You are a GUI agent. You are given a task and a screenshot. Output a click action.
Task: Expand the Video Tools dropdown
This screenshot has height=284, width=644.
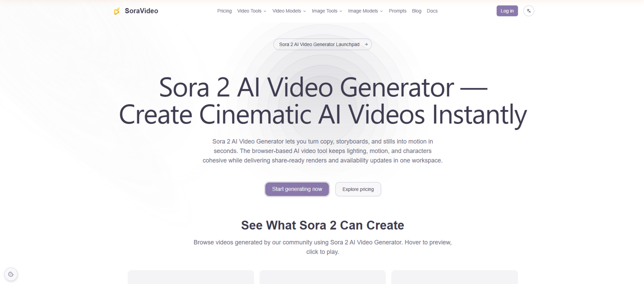pyautogui.click(x=252, y=11)
